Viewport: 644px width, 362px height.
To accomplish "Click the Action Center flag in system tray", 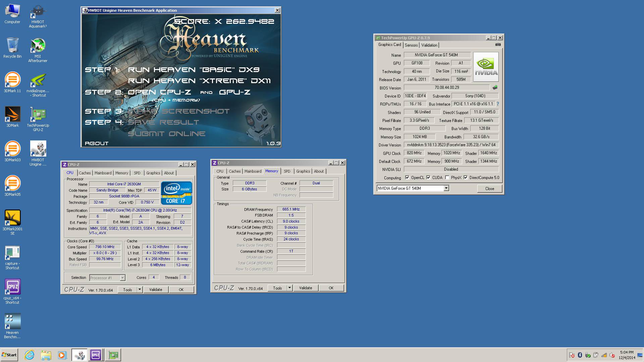I will click(572, 355).
